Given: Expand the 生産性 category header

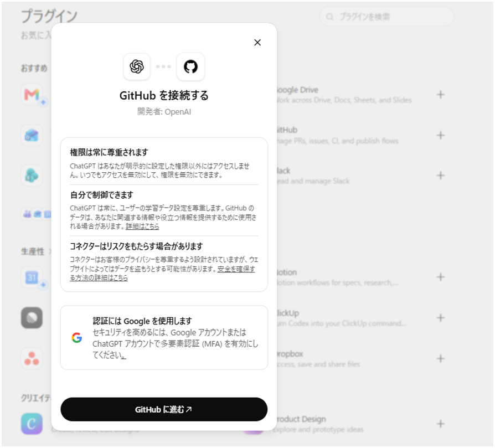Looking at the screenshot, I should click(x=35, y=251).
